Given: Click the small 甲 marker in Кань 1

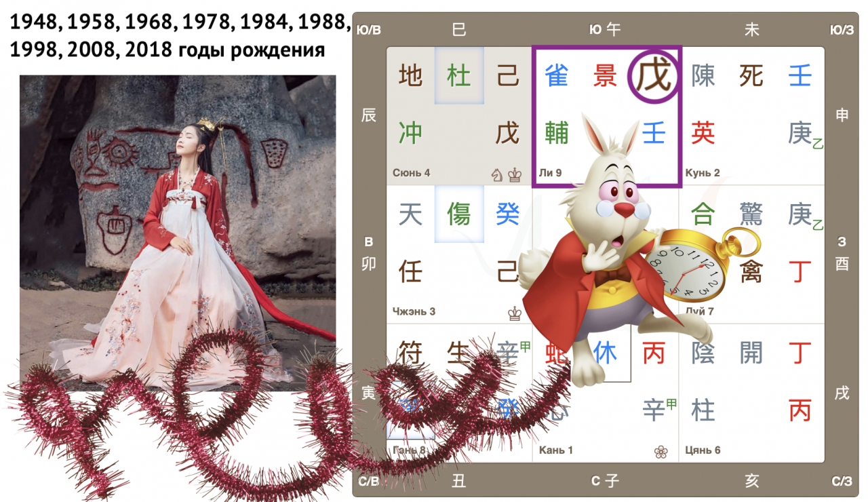Looking at the screenshot, I should pos(671,404).
